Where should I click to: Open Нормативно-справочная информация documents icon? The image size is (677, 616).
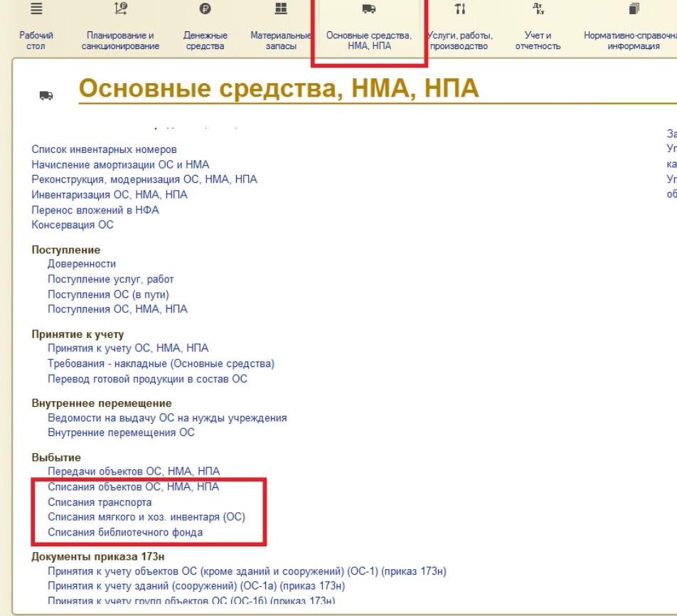634,9
